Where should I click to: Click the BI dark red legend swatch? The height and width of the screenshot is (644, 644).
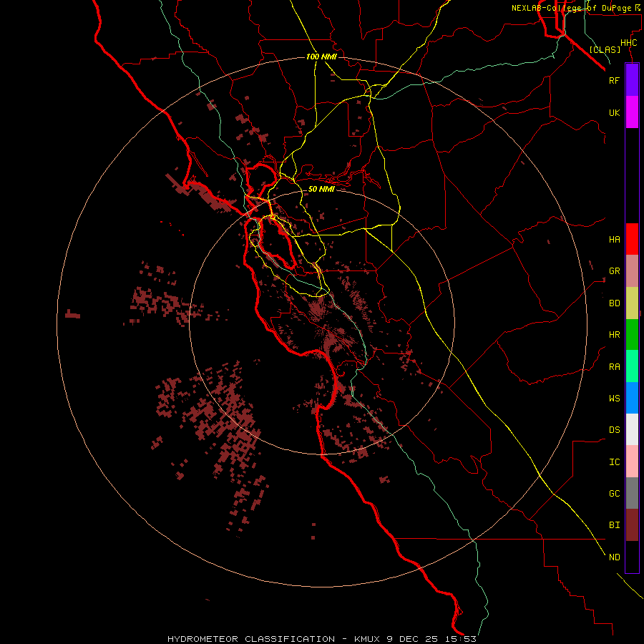tap(632, 525)
